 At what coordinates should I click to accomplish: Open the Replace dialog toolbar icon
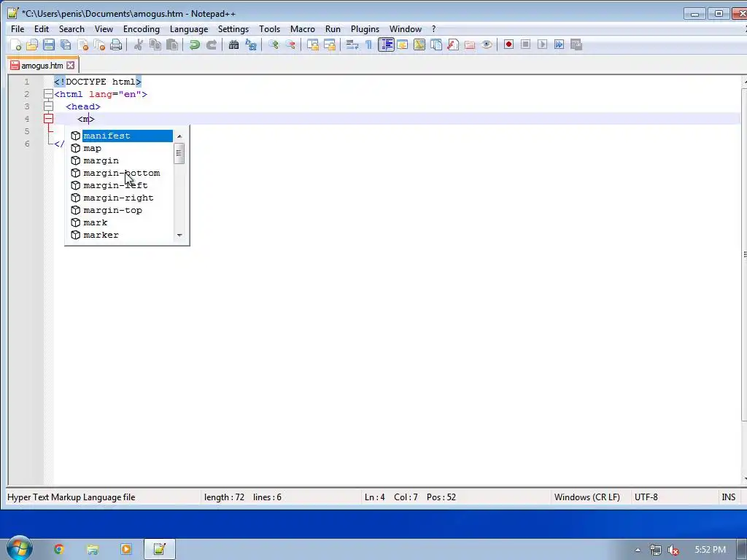pyautogui.click(x=251, y=44)
